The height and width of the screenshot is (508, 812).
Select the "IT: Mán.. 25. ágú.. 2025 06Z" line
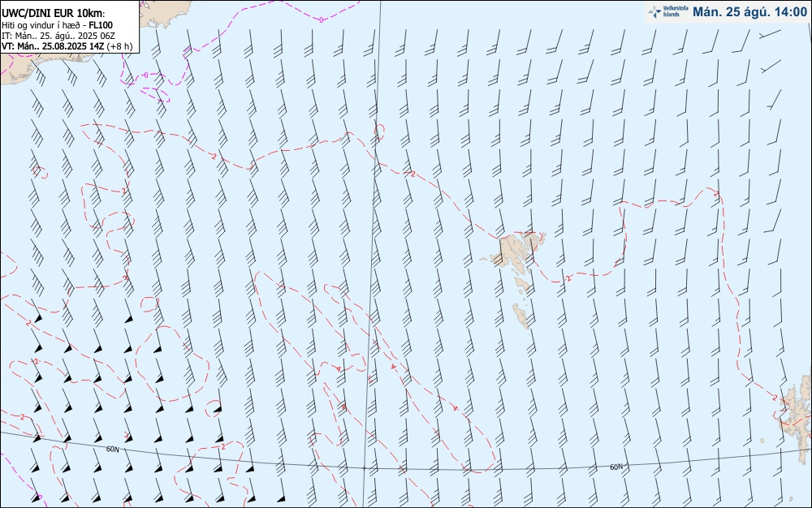58,36
